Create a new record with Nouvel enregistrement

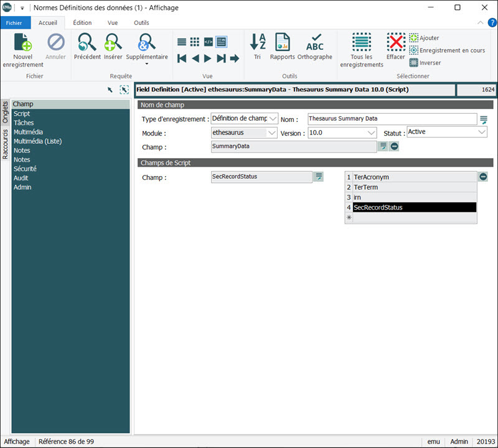23,50
